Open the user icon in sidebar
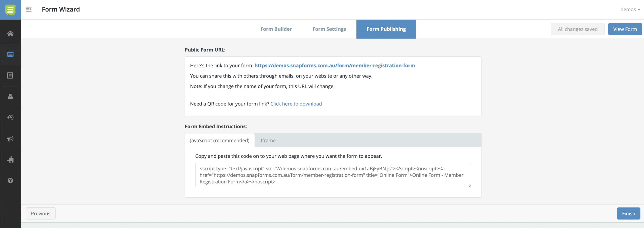Viewport: 644px width, 228px height. coord(10,96)
